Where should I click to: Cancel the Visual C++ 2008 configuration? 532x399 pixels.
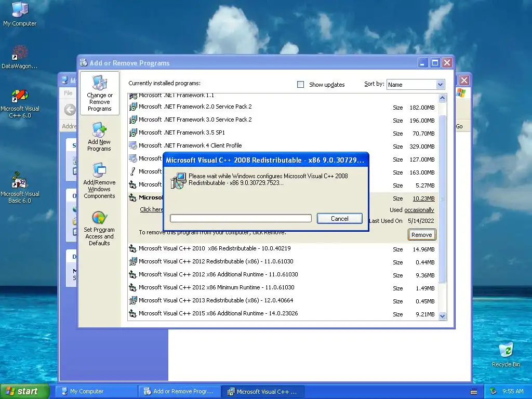tap(340, 219)
